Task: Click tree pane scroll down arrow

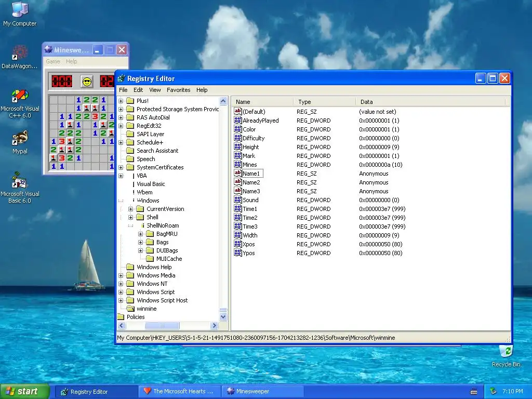Action: (223, 317)
